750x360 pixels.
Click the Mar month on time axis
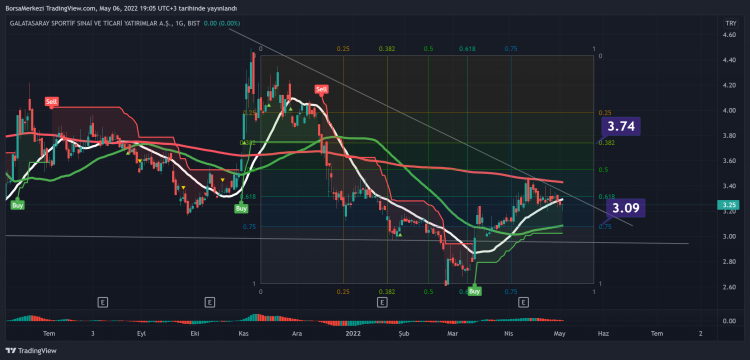452,334
